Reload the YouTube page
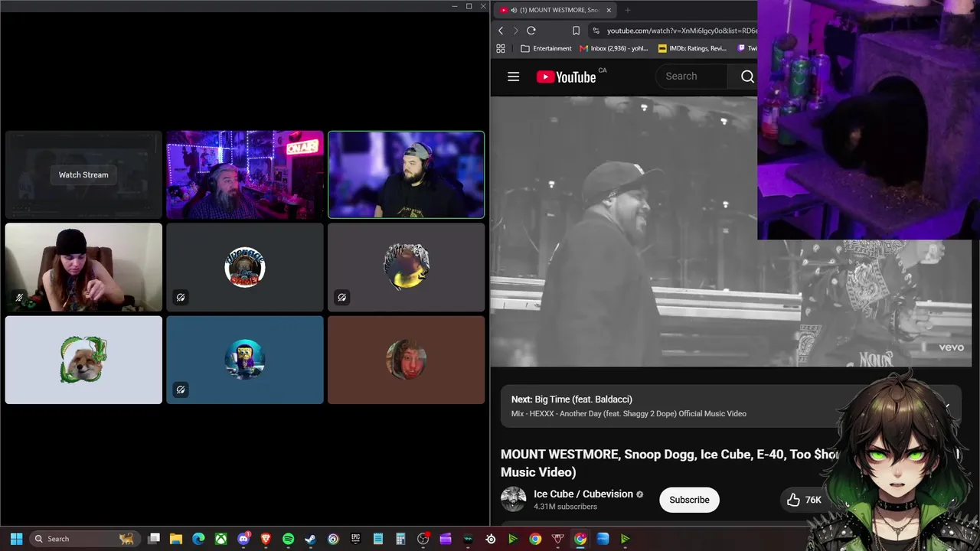 531,31
